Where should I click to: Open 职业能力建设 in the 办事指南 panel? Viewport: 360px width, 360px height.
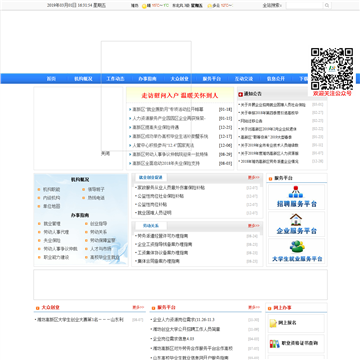56,257
